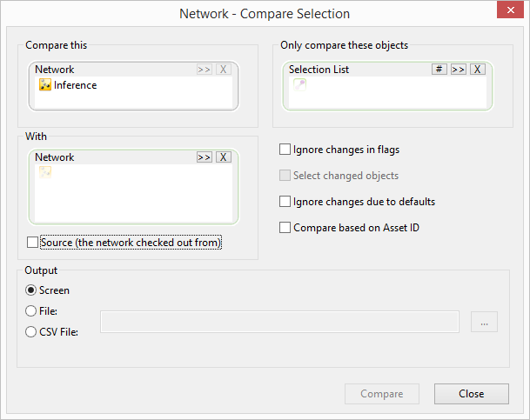
Task: Click the >> browse button in Selection List
Action: point(459,69)
